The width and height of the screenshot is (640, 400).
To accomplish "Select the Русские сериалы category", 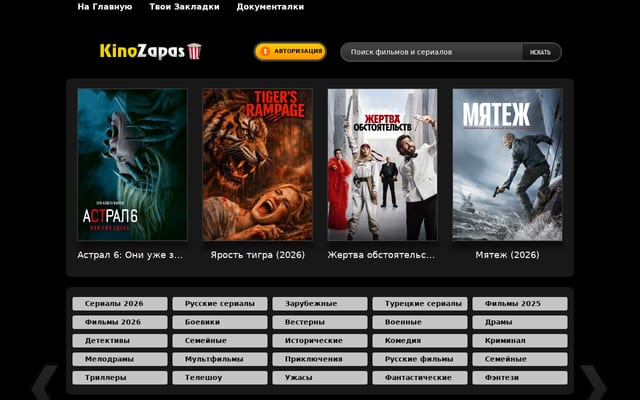I will (220, 304).
